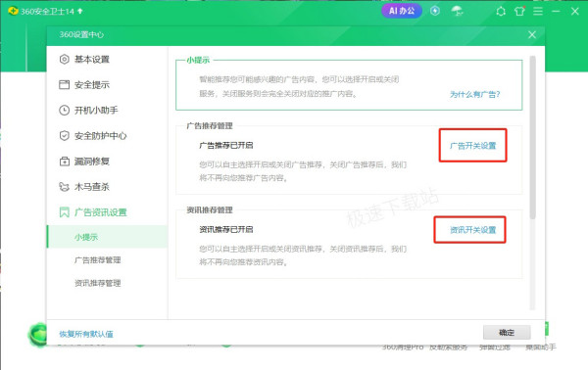Click the 安全提示 window icon
Screen dimensions: 588x370
coord(64,84)
